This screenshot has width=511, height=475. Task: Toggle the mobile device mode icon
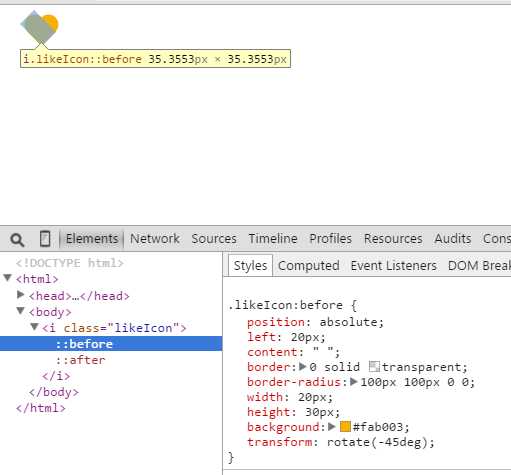45,239
